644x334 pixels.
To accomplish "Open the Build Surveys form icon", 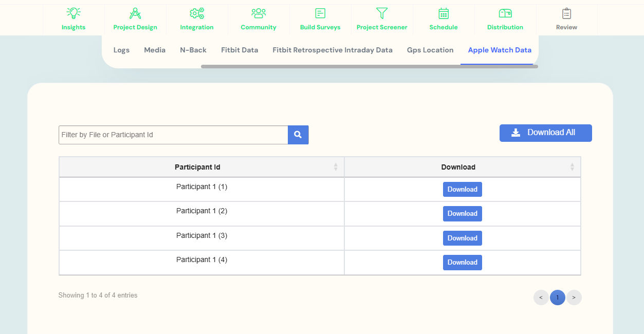I will point(320,13).
